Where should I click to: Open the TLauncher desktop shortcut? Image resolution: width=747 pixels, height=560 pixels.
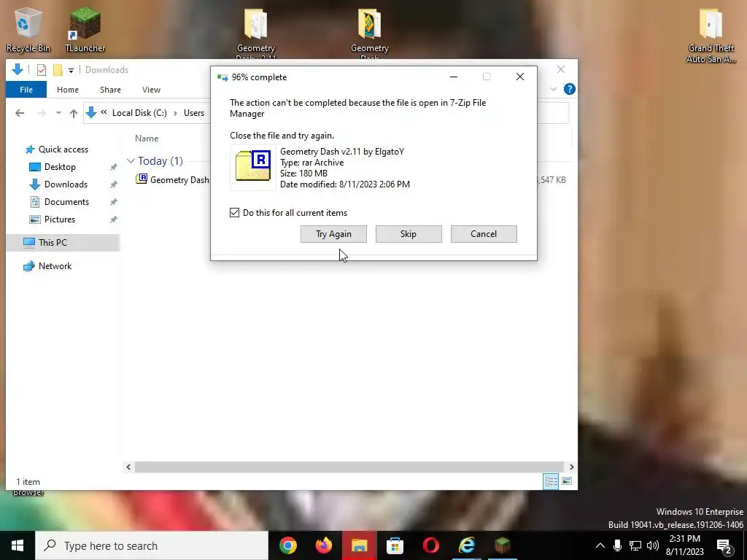[85, 29]
